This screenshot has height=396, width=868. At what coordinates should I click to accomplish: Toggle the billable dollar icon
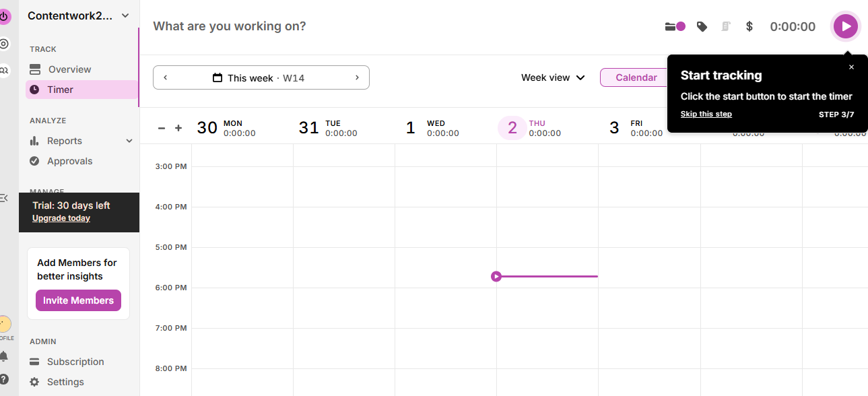[749, 26]
